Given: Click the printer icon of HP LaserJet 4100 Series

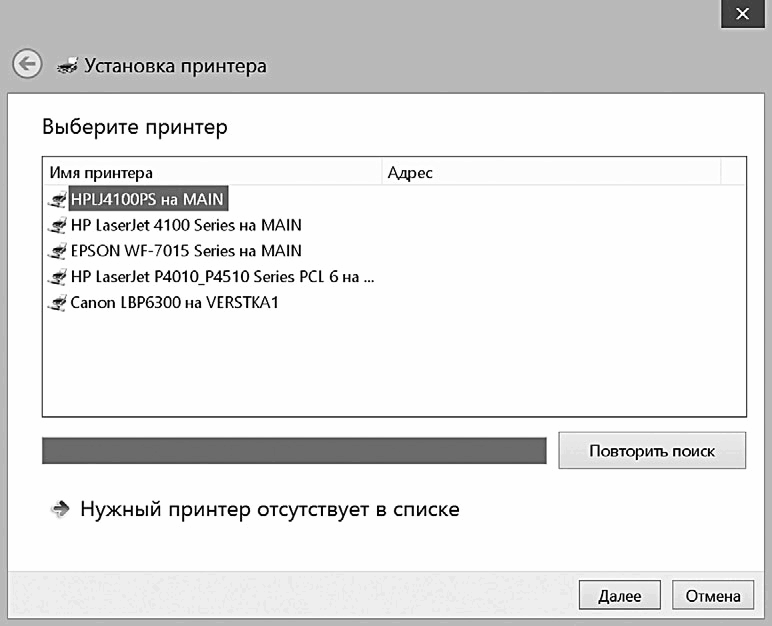Looking at the screenshot, I should click(57, 225).
